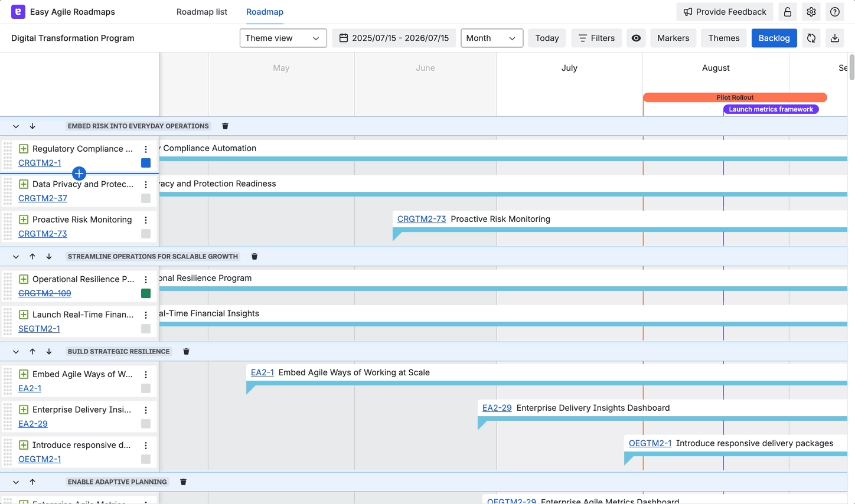
Task: Expand the Embed Agile Ways of Working epic
Action: tap(24, 374)
